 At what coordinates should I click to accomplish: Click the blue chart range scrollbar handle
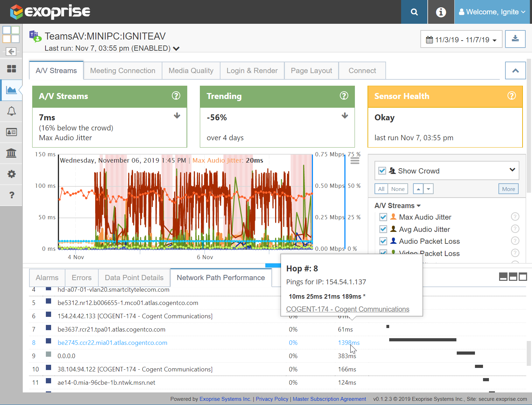coord(273,265)
